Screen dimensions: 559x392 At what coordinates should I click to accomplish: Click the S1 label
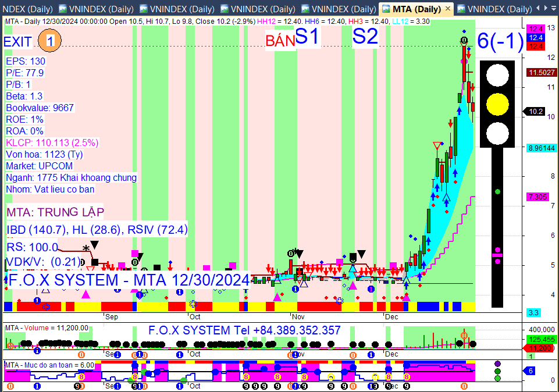pyautogui.click(x=307, y=36)
